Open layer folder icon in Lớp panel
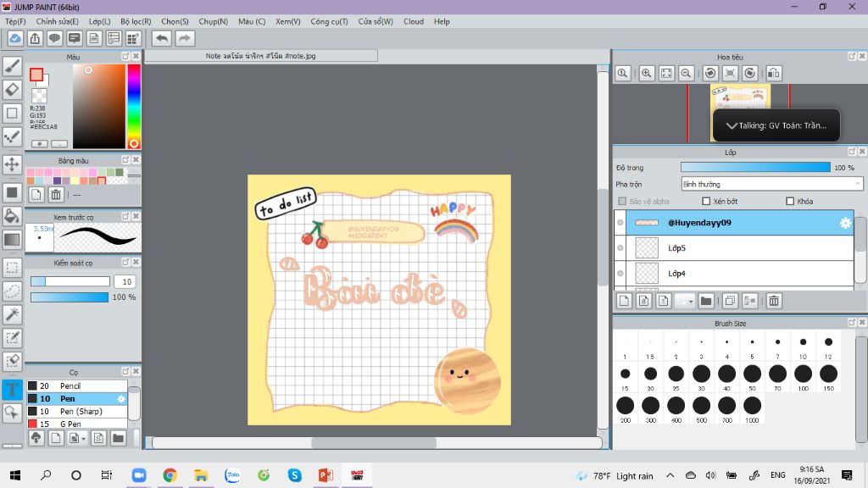This screenshot has height=488, width=868. (x=706, y=301)
